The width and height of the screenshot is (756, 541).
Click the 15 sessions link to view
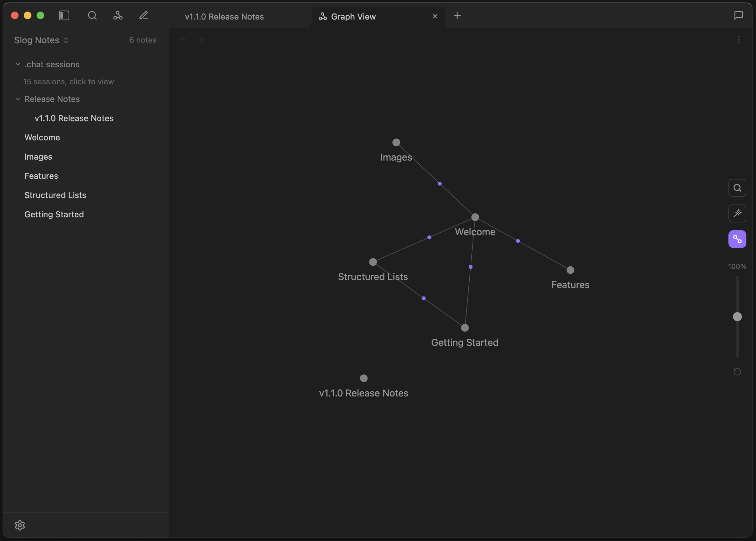68,81
